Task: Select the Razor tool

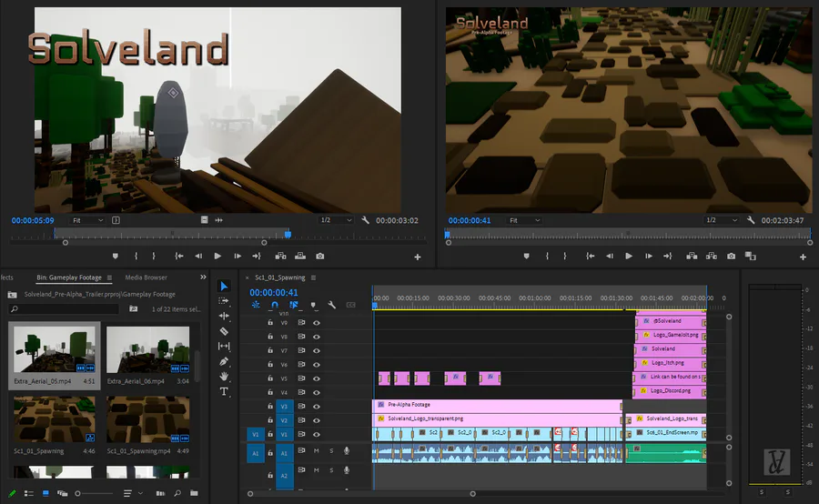Action: point(224,331)
